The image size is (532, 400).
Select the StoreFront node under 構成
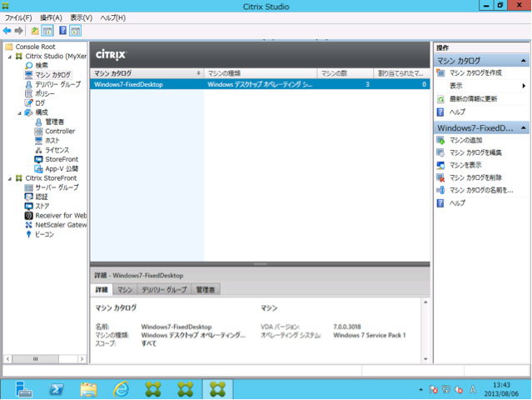(x=62, y=159)
